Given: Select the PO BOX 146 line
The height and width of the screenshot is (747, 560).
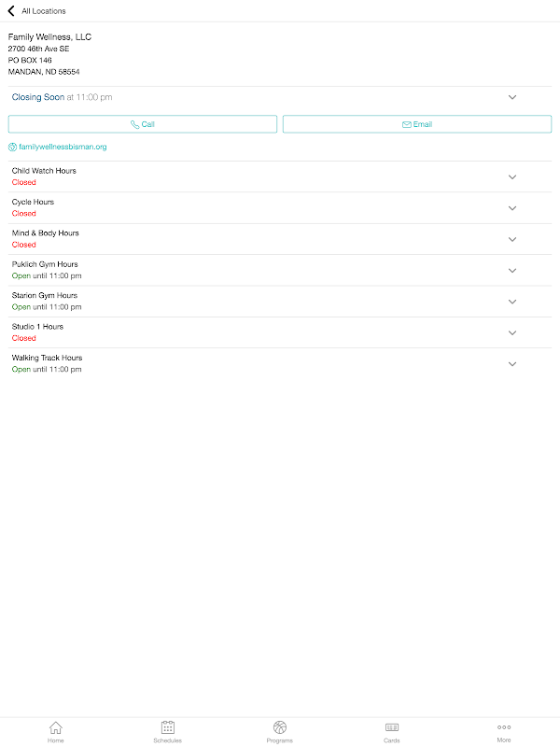Looking at the screenshot, I should (30, 60).
